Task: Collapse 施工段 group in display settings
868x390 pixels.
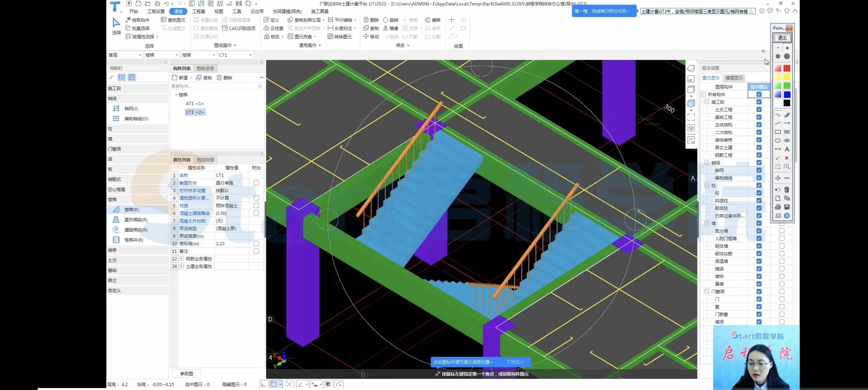Action: (707, 102)
